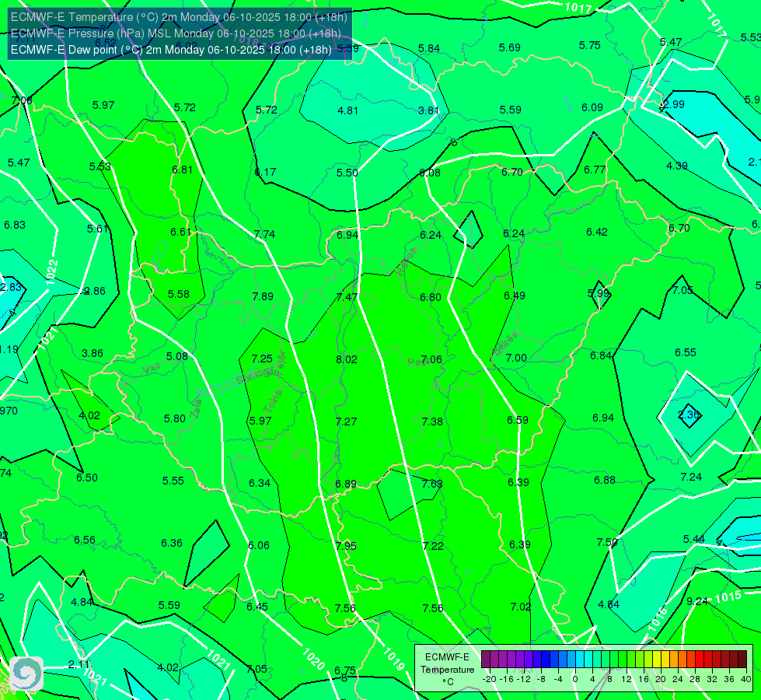Click the 2.86 temperature value
The width and height of the screenshot is (761, 700).
95,292
